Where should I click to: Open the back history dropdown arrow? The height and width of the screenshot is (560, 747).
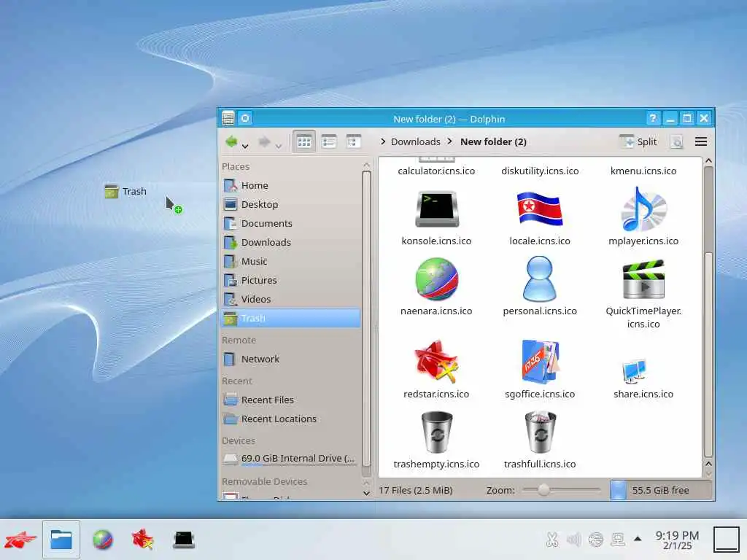(x=245, y=146)
